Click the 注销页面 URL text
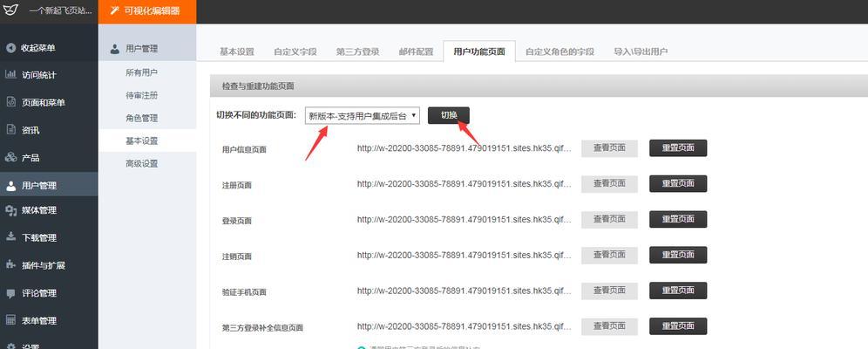Viewport: 868px width, 349px height. point(464,255)
